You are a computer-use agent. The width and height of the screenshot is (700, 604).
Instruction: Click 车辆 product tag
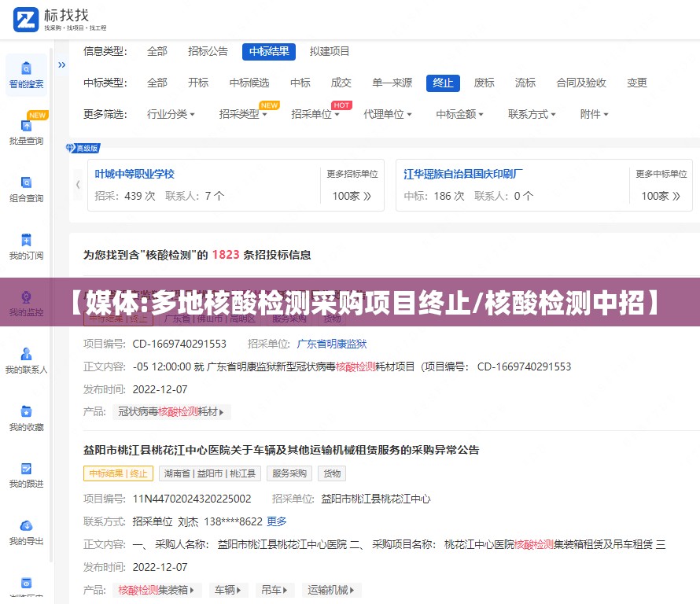click(227, 590)
